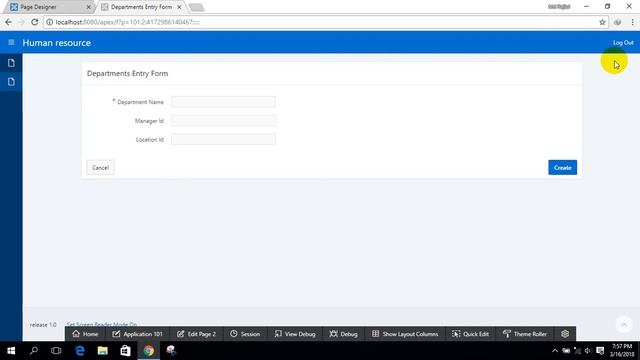Focus the Manager Id field
Image resolution: width=640 pixels, height=360 pixels.
point(223,120)
